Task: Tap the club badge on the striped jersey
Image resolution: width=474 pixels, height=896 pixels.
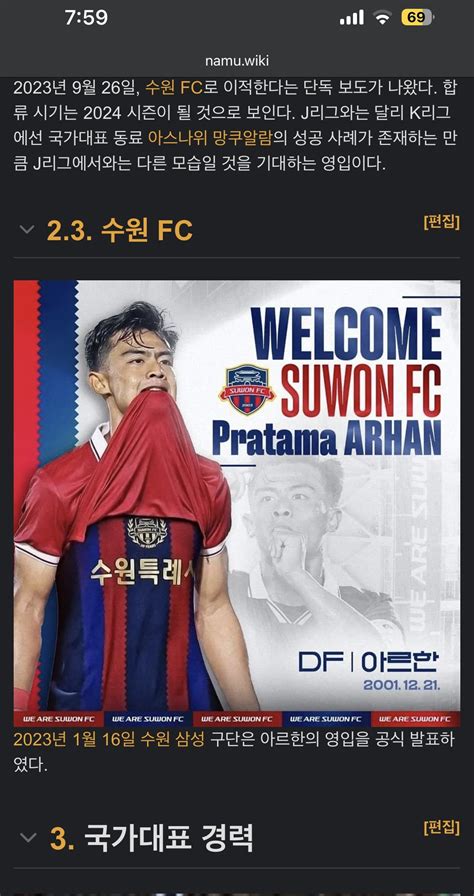Action: pos(147,531)
